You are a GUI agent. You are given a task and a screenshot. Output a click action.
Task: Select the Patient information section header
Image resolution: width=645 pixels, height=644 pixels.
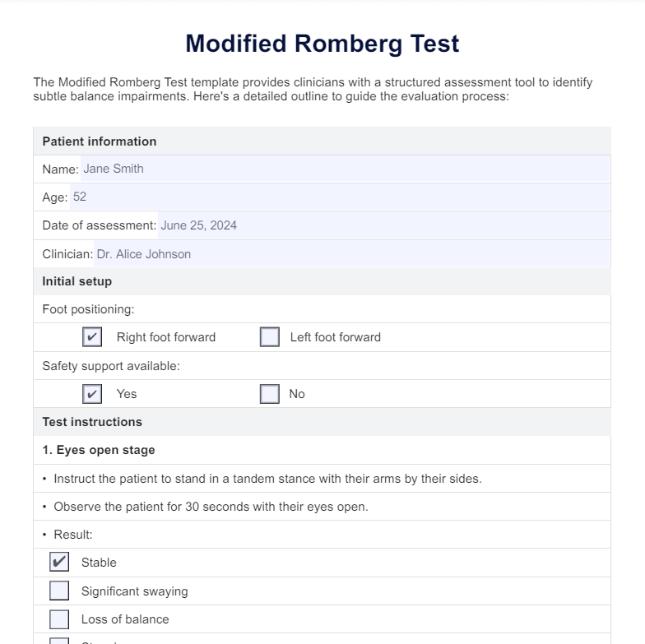pyautogui.click(x=100, y=141)
